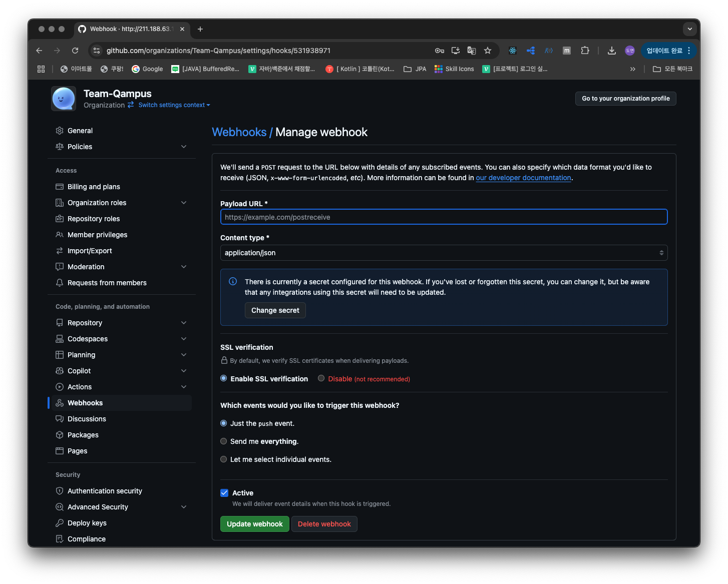The height and width of the screenshot is (584, 728).
Task: Open the downloads icon in the toolbar
Action: point(611,51)
